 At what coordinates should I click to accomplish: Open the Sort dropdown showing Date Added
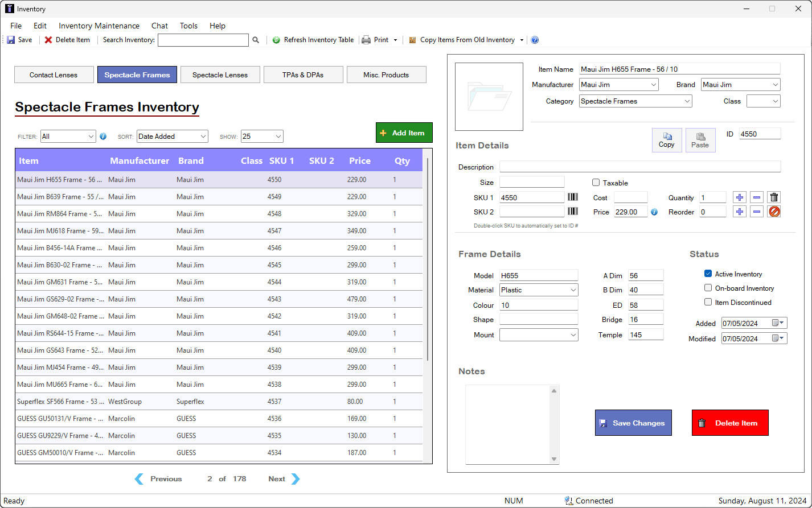173,137
